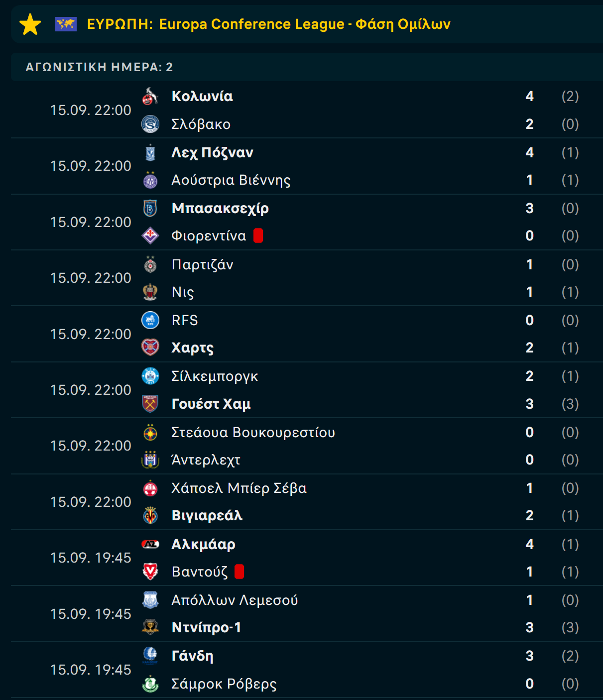Click the Σάμροκ Ρόβερς green crest

[150, 684]
